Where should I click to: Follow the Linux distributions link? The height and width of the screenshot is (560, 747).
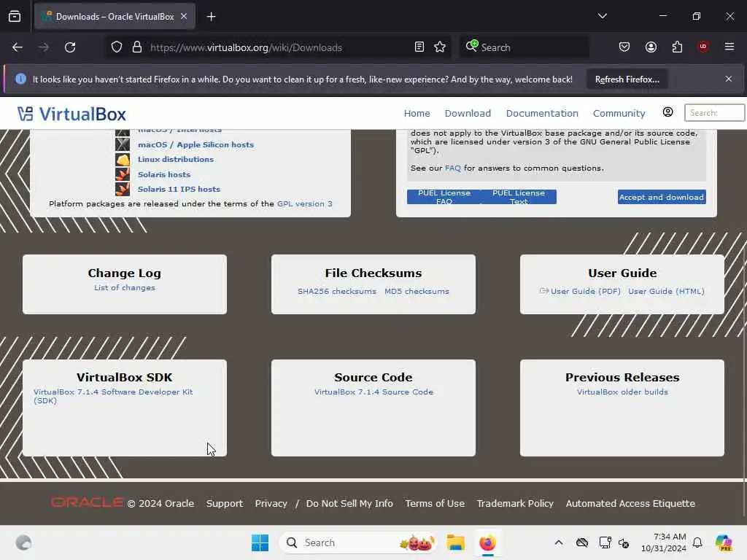tap(176, 159)
